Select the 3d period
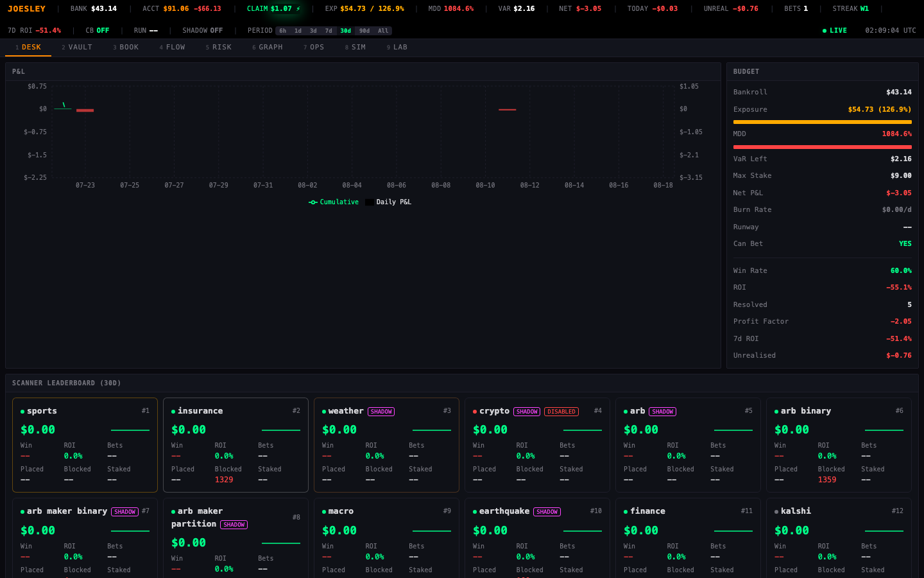The image size is (924, 578). (x=313, y=31)
